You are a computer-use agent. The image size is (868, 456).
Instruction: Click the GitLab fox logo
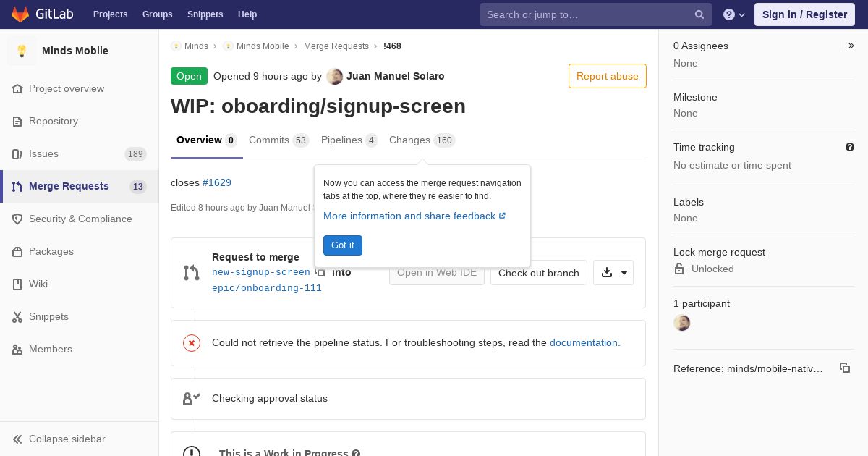click(20, 14)
